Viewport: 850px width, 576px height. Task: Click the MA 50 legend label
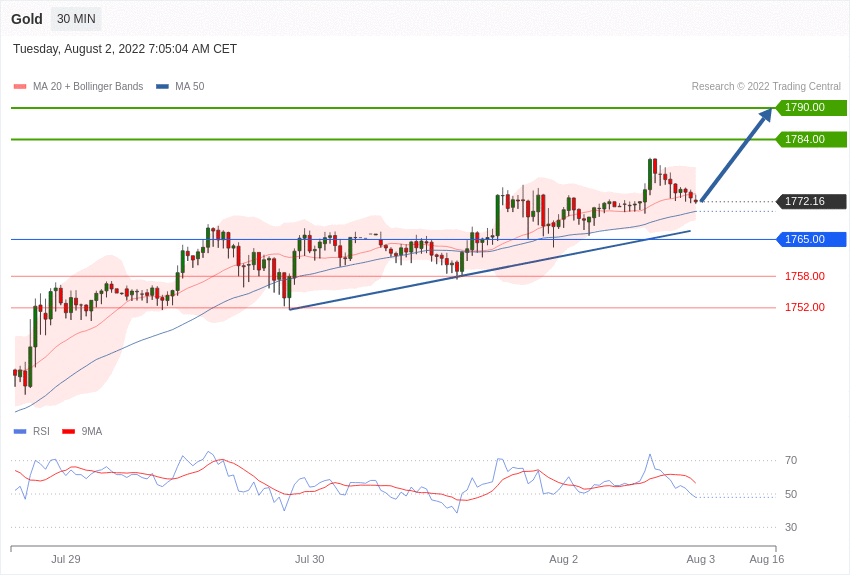click(190, 86)
